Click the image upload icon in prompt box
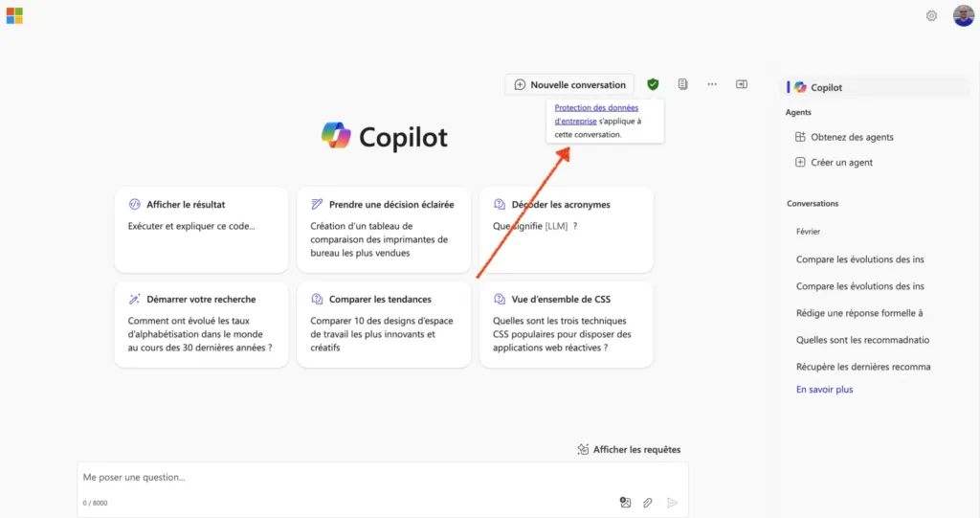 [x=625, y=503]
